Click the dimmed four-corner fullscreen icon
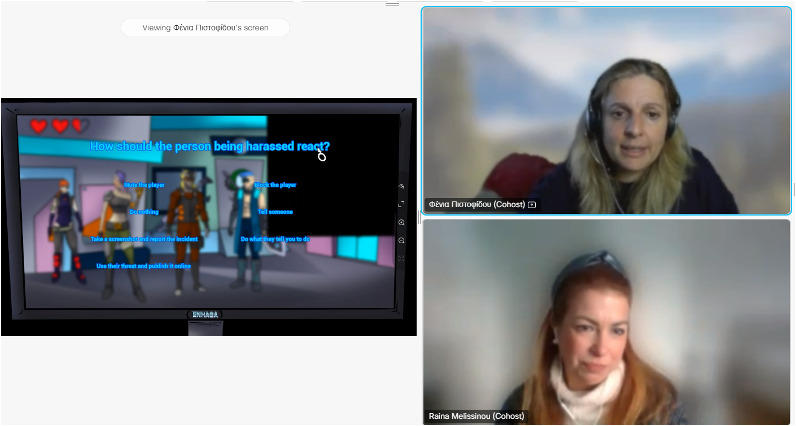Image resolution: width=796 pixels, height=426 pixels. (401, 258)
